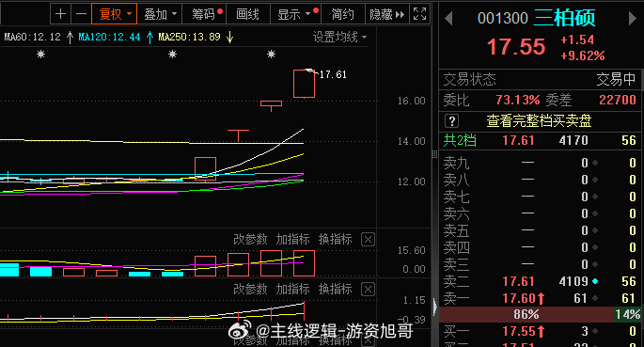Open 设置均线 settings dropdown
Screen dimensions: 644x347
[339, 38]
